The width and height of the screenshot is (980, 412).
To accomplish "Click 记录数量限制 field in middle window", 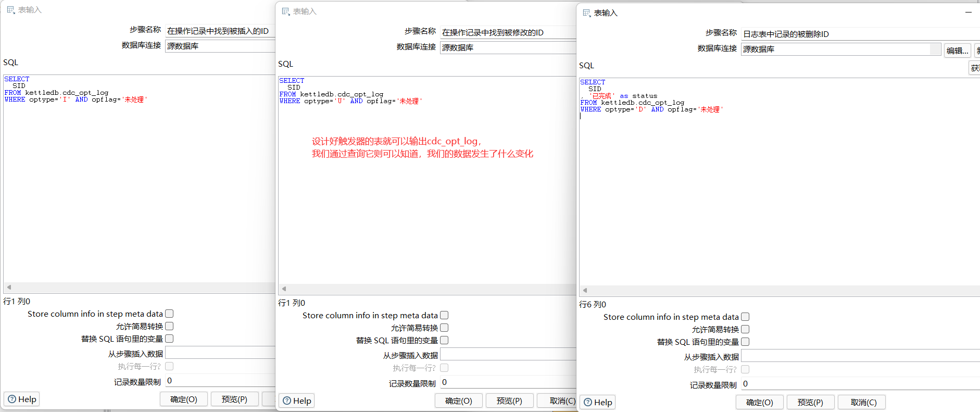I will (508, 382).
